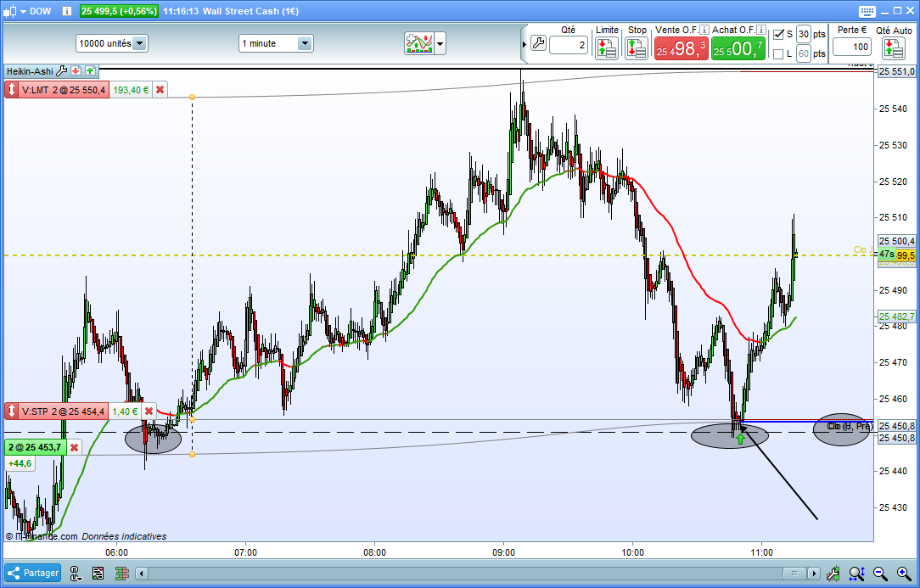Open trading panel wrench settings
The width and height of the screenshot is (920, 588).
click(x=538, y=43)
